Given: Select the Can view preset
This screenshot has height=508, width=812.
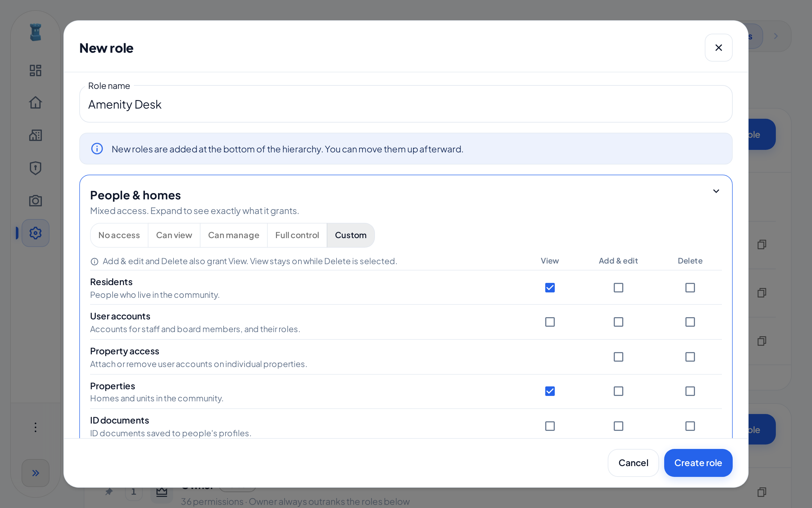Looking at the screenshot, I should coord(174,235).
